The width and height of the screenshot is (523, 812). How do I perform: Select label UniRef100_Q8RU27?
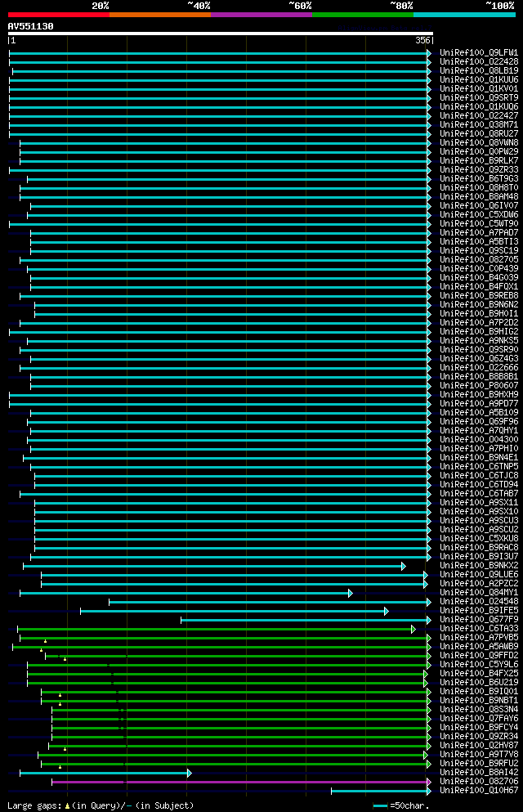[x=479, y=133]
